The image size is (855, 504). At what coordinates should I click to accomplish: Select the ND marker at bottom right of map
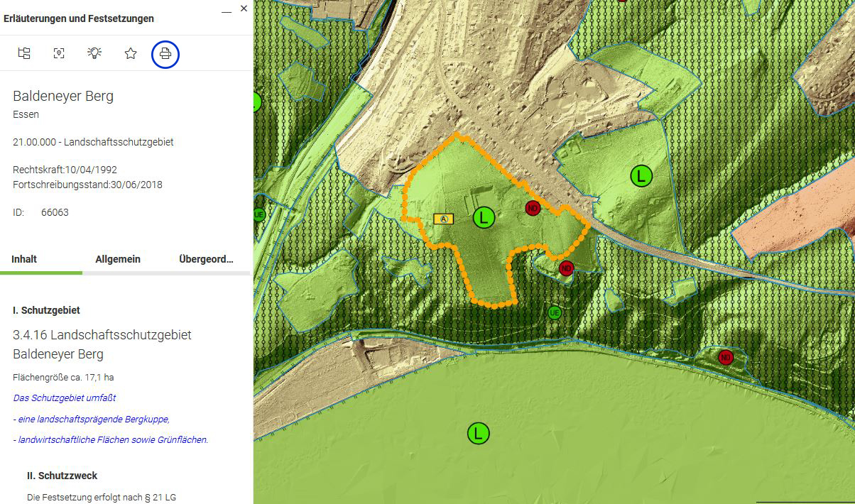[726, 357]
